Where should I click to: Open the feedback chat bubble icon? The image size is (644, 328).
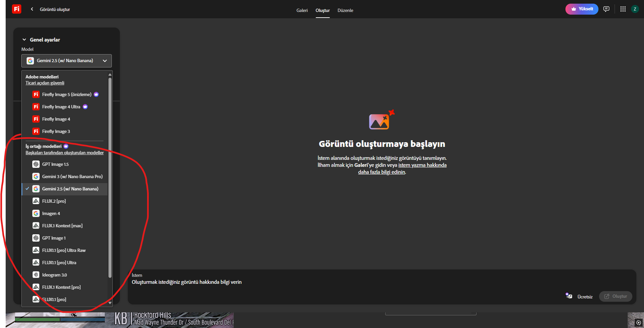[x=606, y=9]
